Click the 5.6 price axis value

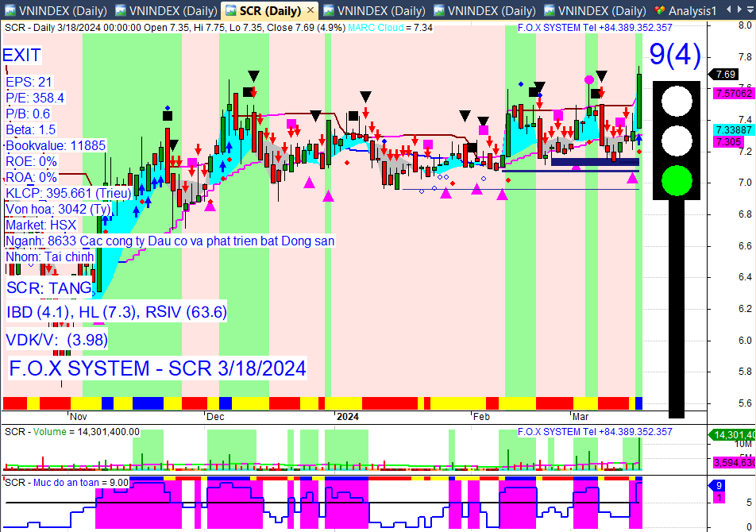click(x=744, y=403)
